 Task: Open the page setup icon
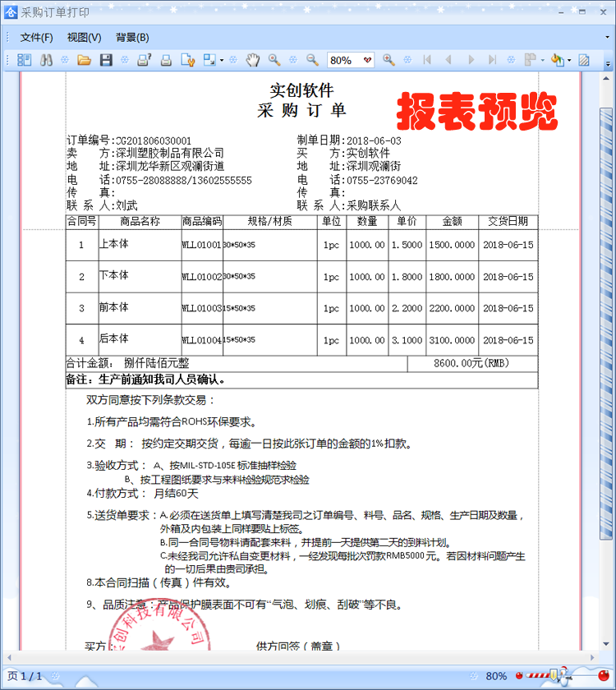click(x=188, y=60)
